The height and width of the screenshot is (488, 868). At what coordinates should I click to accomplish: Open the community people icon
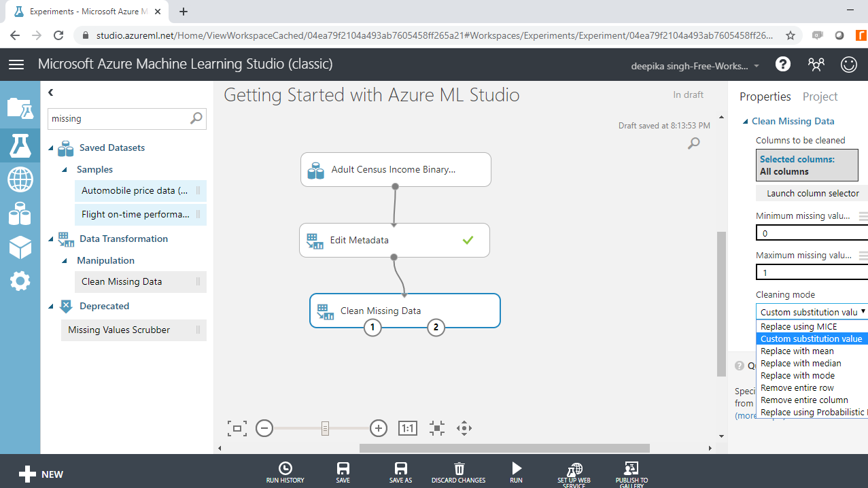[x=816, y=65]
